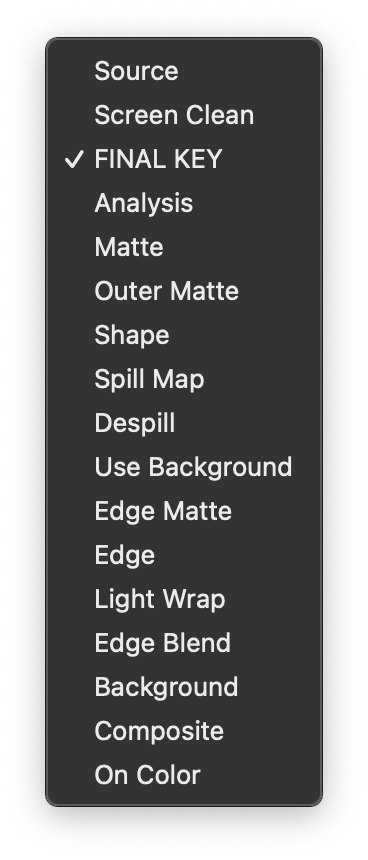
Task: Switch to the Edge Blend view
Action: pos(184,643)
